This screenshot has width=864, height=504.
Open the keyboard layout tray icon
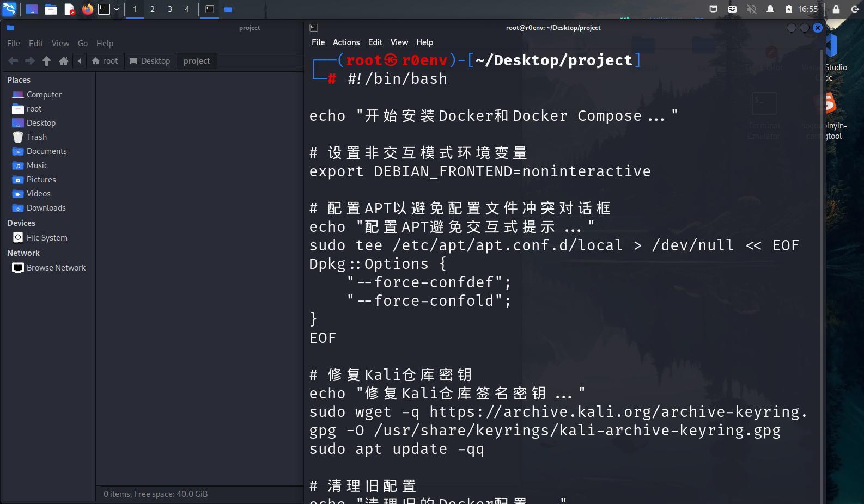tap(732, 9)
